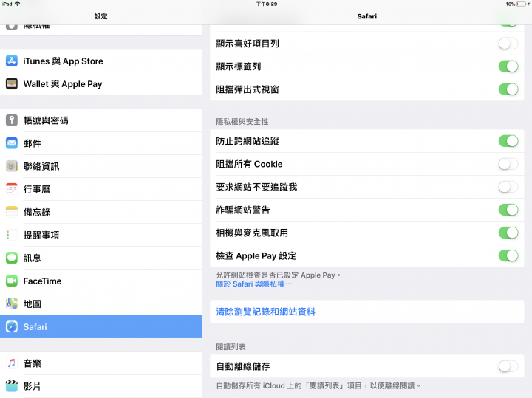Tap the Reminders icon beside 提醒事項

(12, 235)
